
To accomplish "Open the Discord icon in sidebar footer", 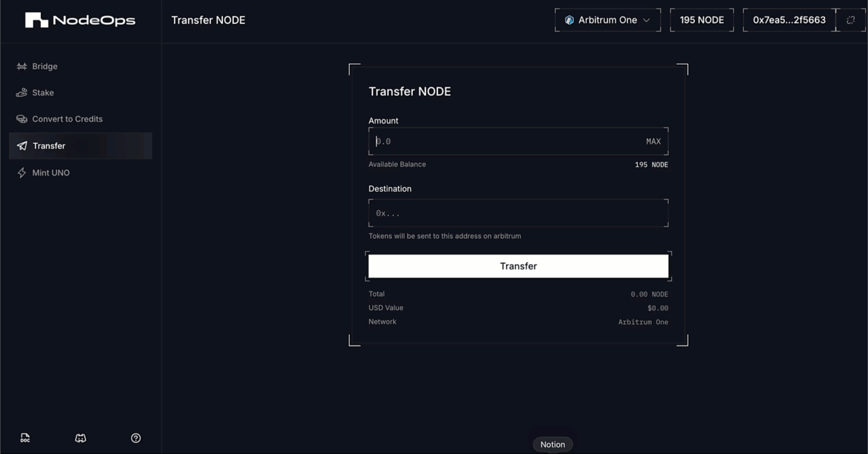I will tap(80, 438).
